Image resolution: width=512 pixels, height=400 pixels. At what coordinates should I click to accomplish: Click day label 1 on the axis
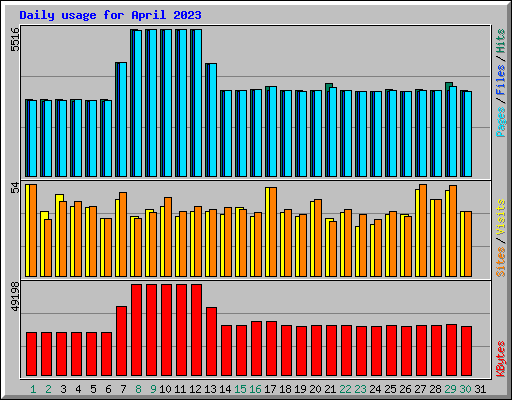point(33,389)
